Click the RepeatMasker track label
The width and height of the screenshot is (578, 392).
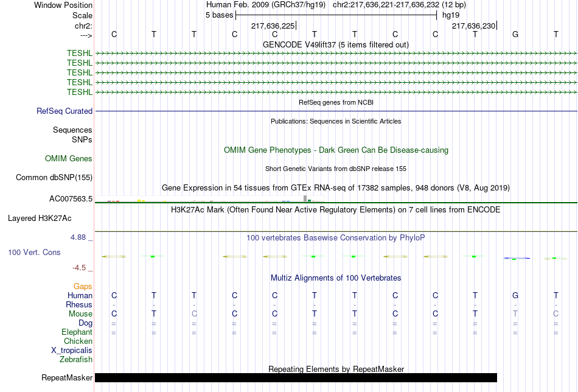coord(67,377)
